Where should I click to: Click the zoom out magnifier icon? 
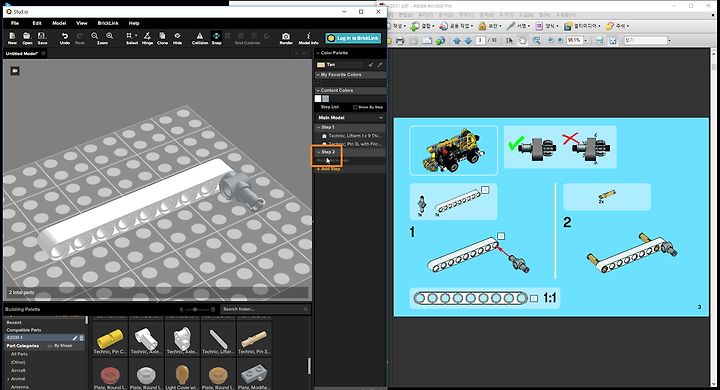95,36
